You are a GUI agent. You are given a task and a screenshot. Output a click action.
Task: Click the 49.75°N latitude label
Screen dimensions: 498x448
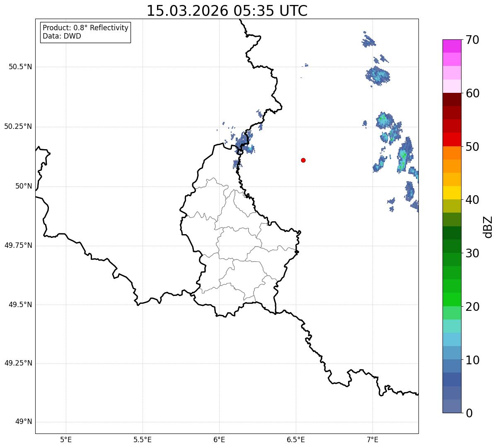tap(18, 245)
